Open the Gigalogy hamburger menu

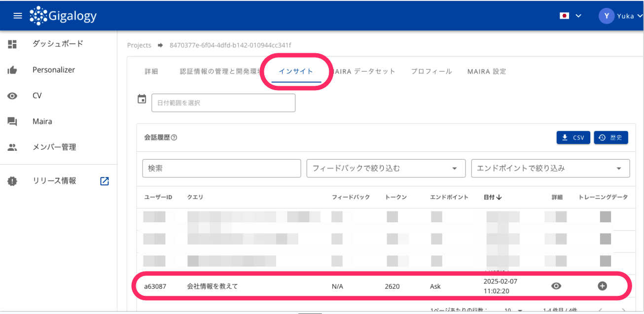[18, 15]
